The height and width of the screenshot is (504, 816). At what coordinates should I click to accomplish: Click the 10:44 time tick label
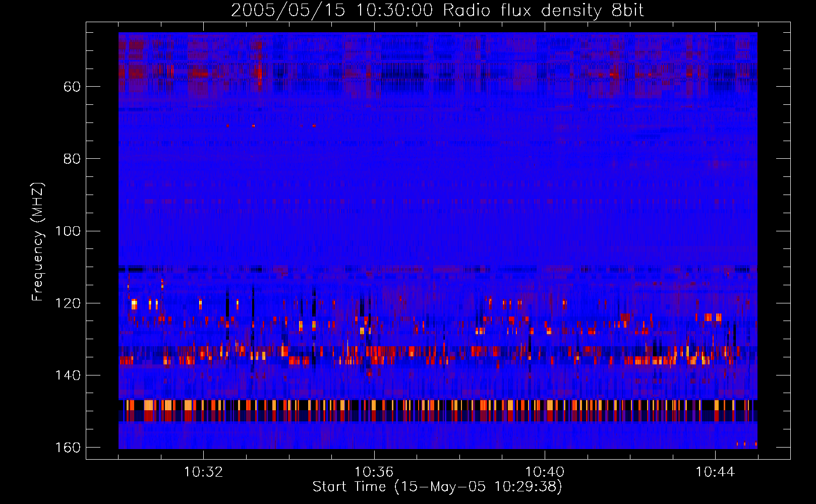[715, 472]
